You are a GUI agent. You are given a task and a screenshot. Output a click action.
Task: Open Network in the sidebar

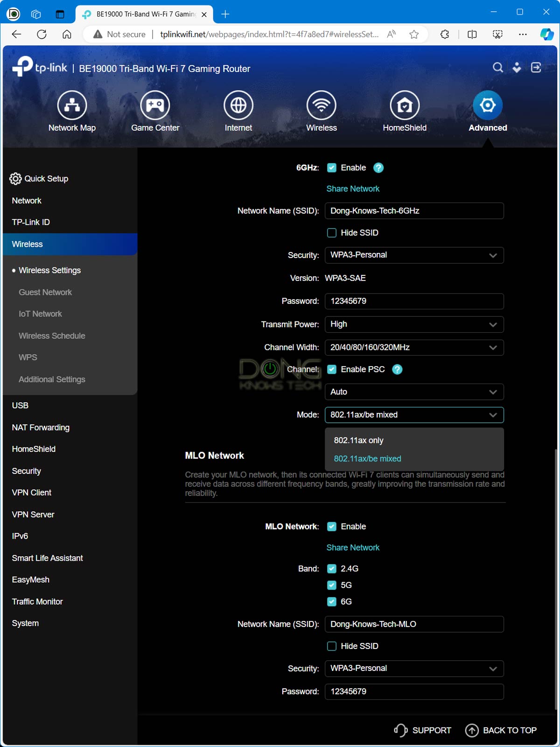27,201
